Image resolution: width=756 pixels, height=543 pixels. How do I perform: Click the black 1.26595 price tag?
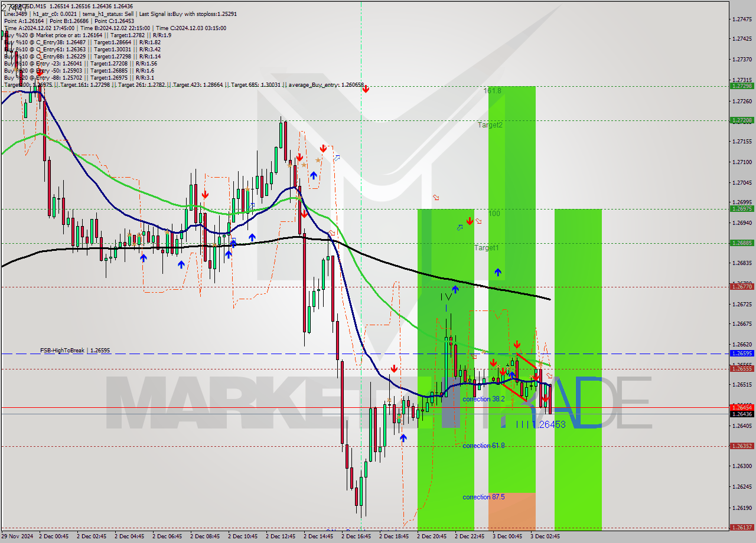click(x=741, y=354)
